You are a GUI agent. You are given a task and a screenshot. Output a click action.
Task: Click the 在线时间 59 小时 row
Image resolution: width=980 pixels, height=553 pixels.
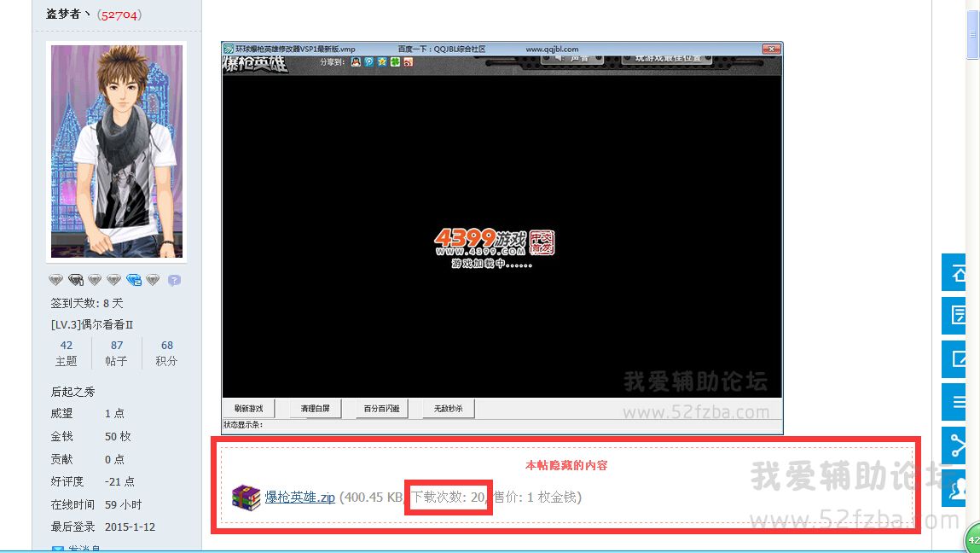96,504
